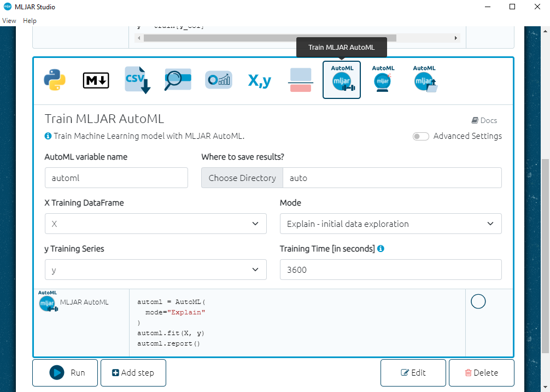Open the View menu

[x=9, y=21]
